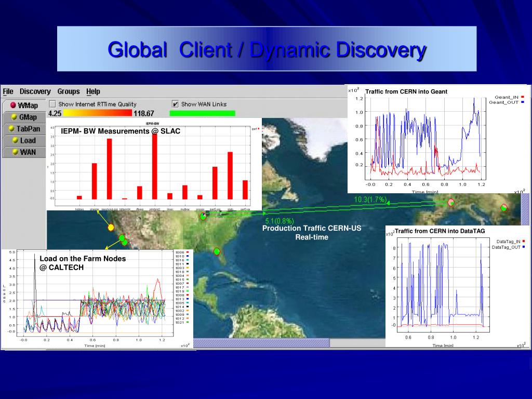
Task: Click the green WAN links color bar
Action: [202, 113]
